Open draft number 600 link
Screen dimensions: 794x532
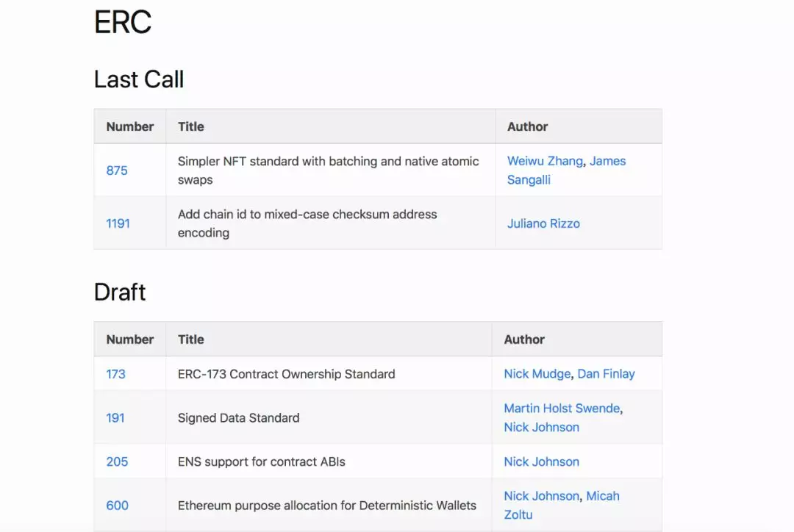point(117,506)
